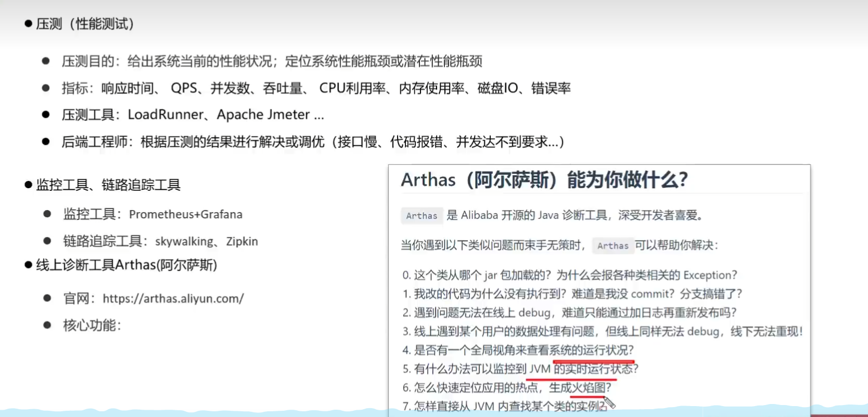
Task: Click item 5 about 监控到 JVM
Action: coord(520,369)
